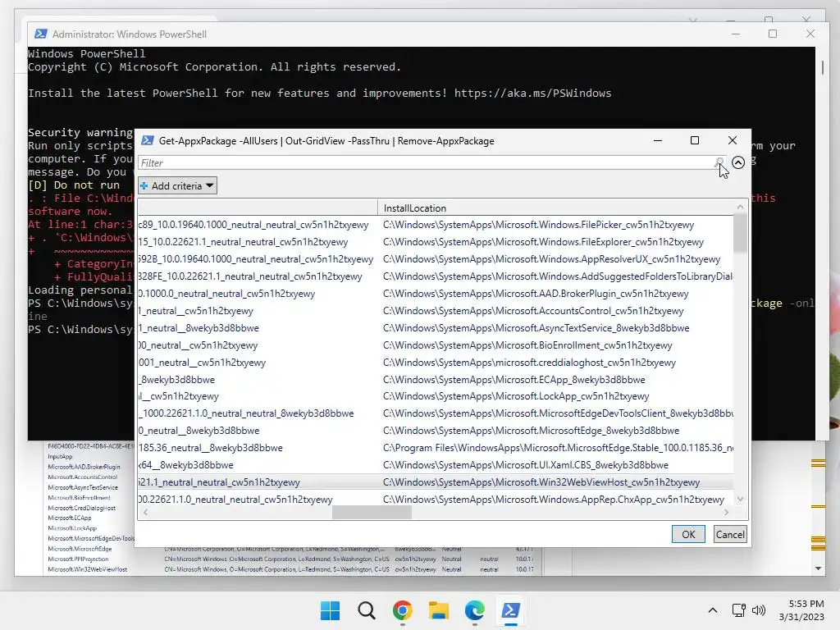Select the Microsoft.BioEnrollment row
This screenshot has width=840, height=630.
click(435, 345)
